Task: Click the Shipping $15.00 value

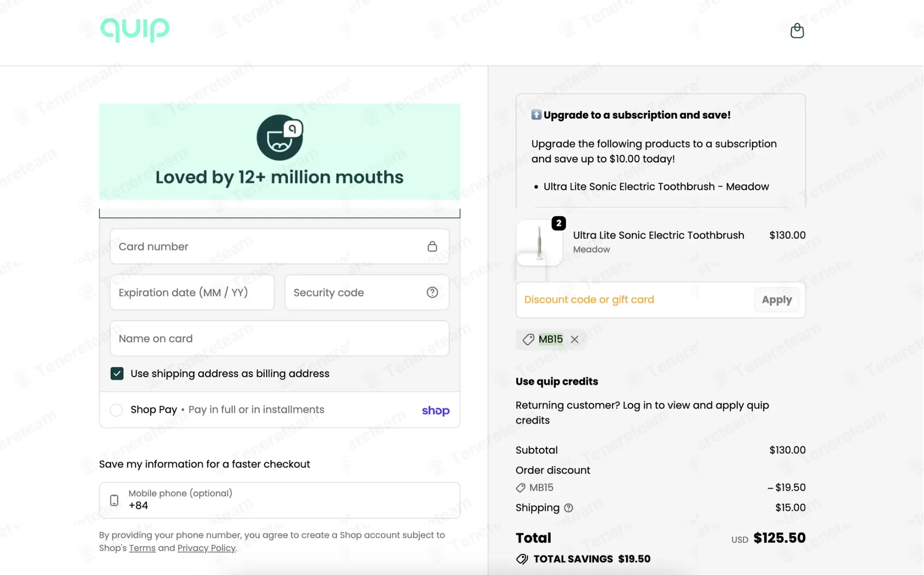Action: [790, 508]
